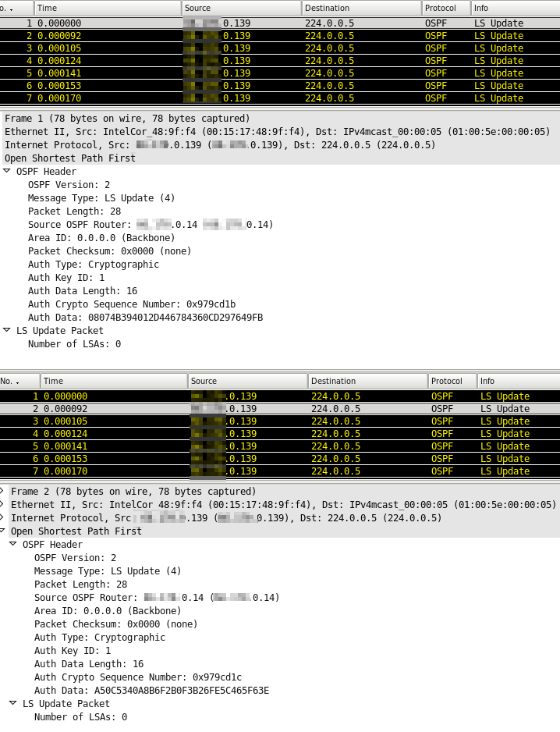Collapse LS Update Packet section under Frame 1

click(x=7, y=331)
